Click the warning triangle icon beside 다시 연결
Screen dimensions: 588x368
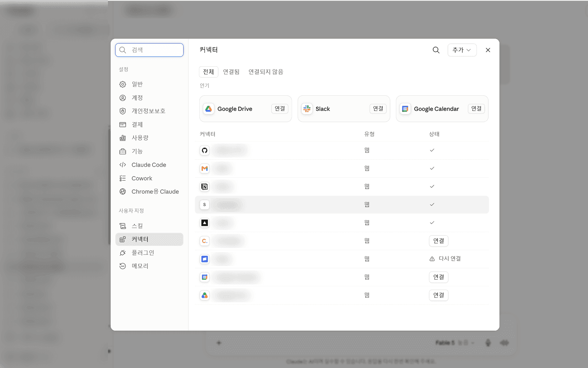point(432,259)
